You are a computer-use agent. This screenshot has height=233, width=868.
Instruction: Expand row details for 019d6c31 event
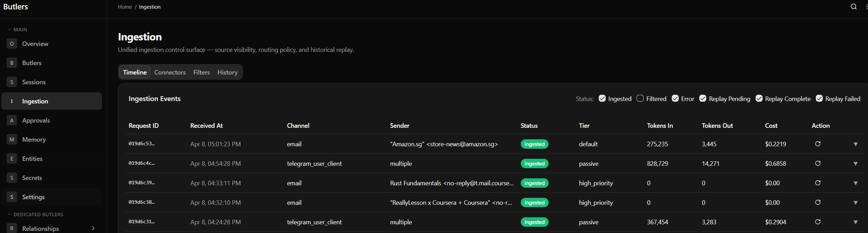coord(855,222)
